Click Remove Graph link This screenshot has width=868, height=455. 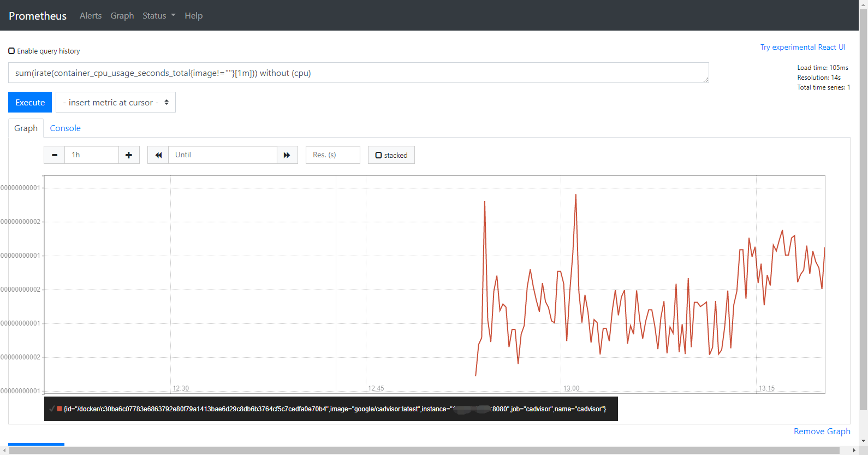pyautogui.click(x=822, y=431)
